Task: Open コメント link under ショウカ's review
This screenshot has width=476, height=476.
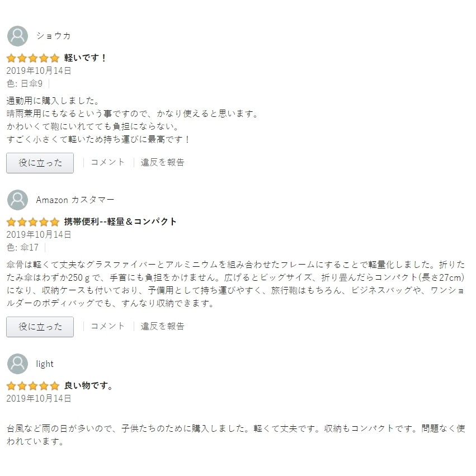Action: [x=107, y=162]
